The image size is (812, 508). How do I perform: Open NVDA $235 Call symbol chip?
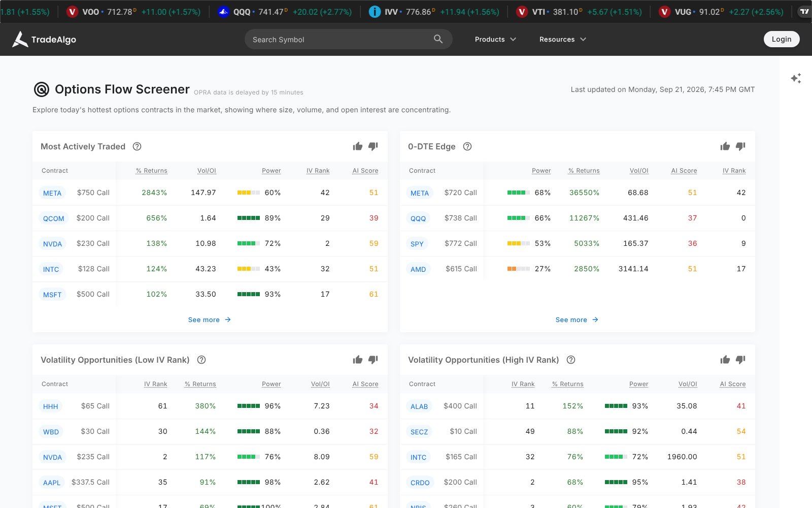pyautogui.click(x=52, y=457)
